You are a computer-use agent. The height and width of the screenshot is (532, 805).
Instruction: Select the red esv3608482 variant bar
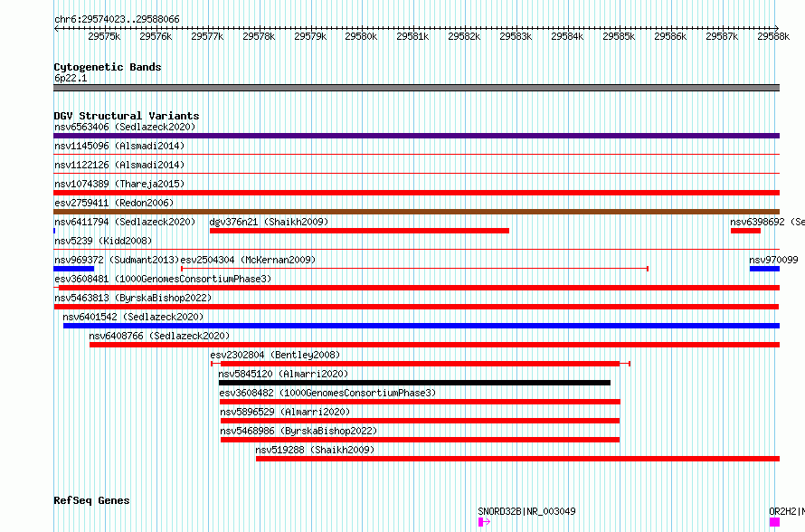pos(420,402)
